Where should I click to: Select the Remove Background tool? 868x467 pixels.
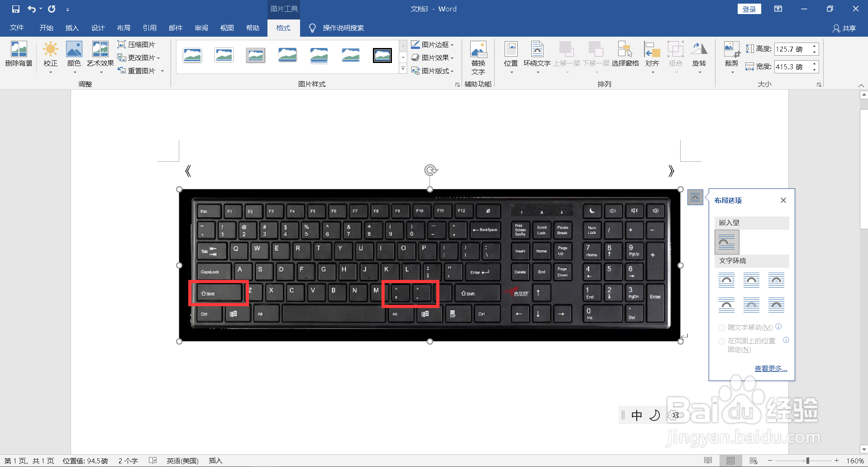[x=19, y=55]
